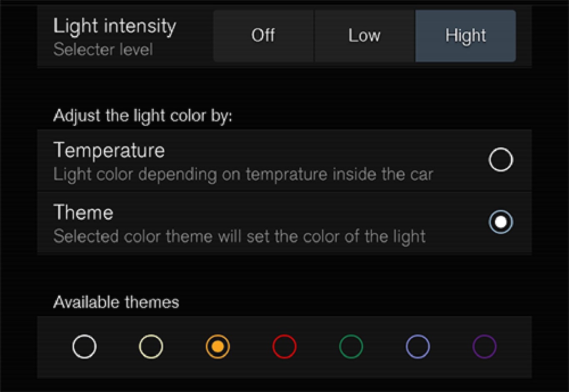
Task: Click the selected orange theme circle
Action: (x=217, y=346)
